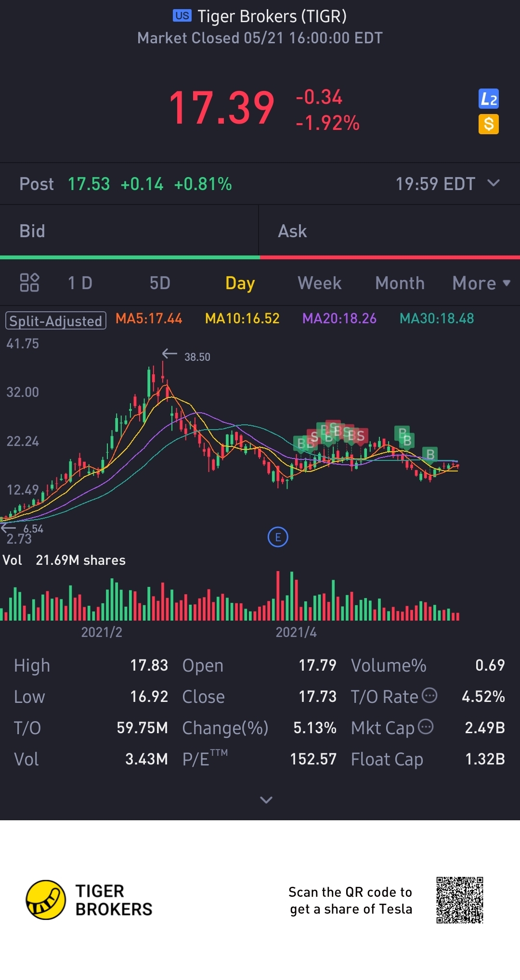Tap the 19:59 EDT timestamp
Image resolution: width=520 pixels, height=980 pixels.
435,184
